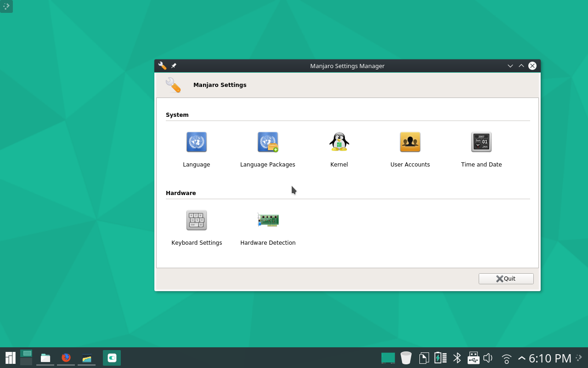588x368 pixels.
Task: Open the calendar by clicking the clock
Action: coord(551,357)
